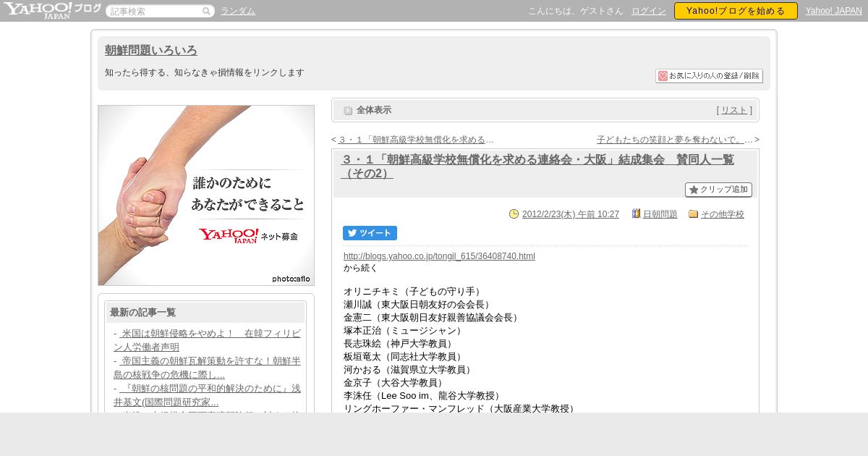
Task: Select the name 塚本正治（ミュージシャン）
Action: pyautogui.click(x=404, y=331)
